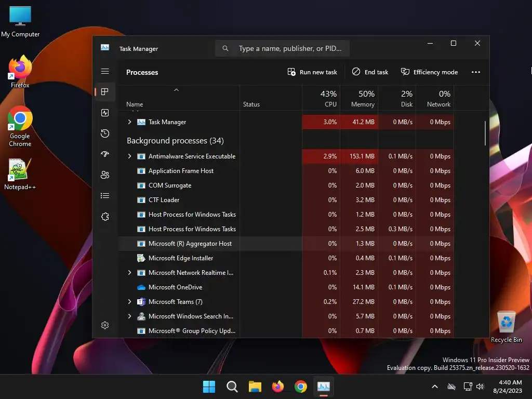
Task: Launch Firefox from the taskbar
Action: click(278, 387)
